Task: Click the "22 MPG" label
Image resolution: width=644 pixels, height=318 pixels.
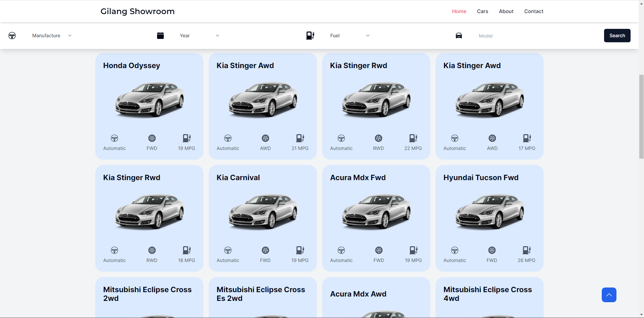Action: click(413, 148)
